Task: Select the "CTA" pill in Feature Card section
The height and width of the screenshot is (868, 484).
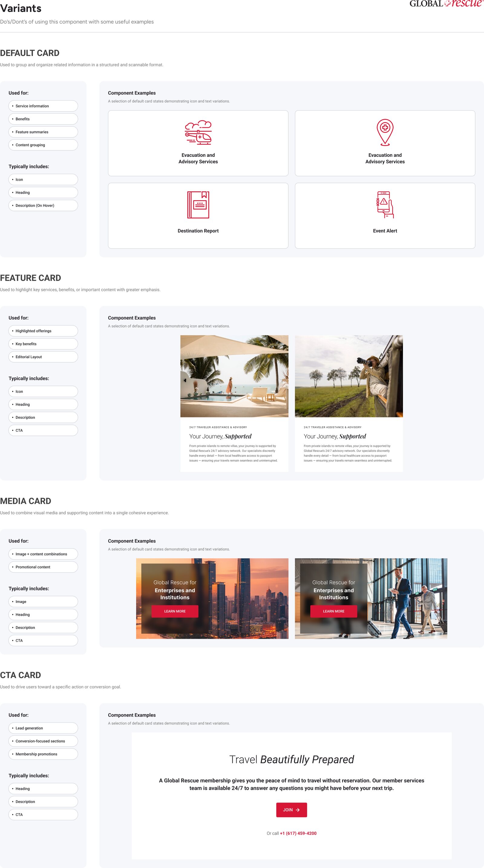Action: pyautogui.click(x=43, y=430)
